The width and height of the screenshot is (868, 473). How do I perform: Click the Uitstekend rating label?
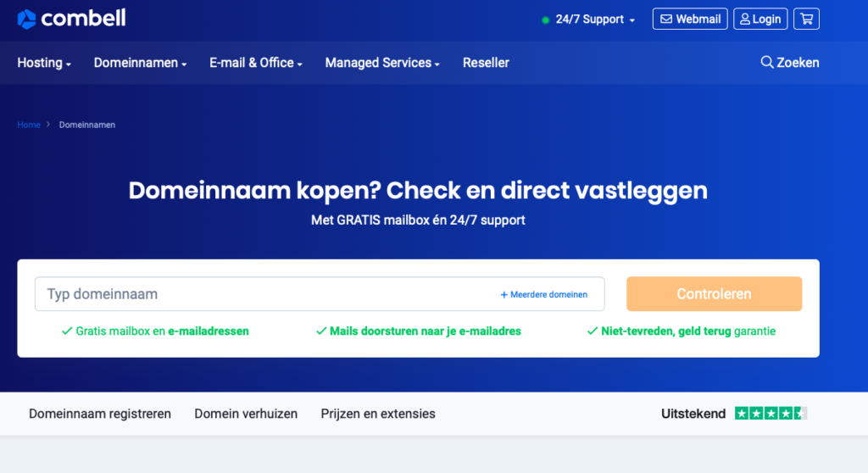(693, 414)
